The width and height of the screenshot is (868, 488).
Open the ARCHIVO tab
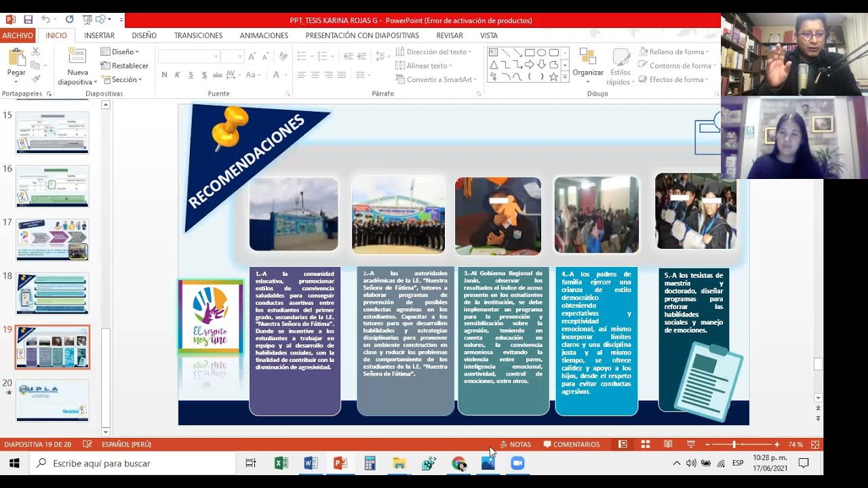coord(18,35)
